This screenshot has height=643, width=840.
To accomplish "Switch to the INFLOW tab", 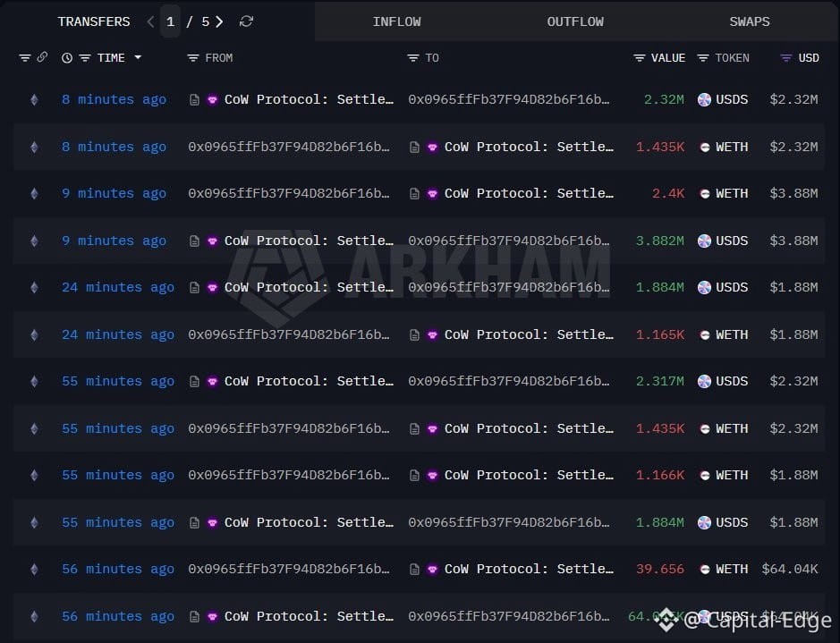I will pos(396,21).
